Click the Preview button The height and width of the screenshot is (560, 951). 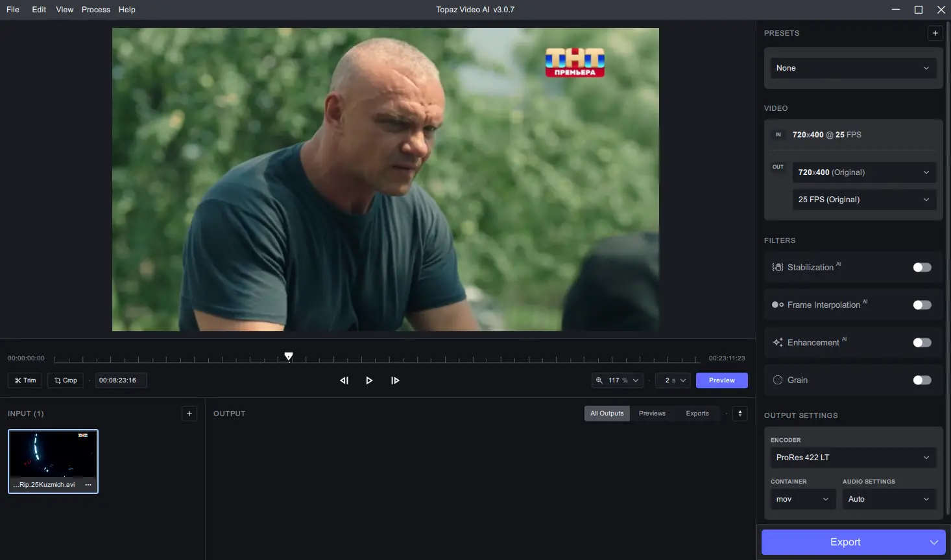click(722, 380)
